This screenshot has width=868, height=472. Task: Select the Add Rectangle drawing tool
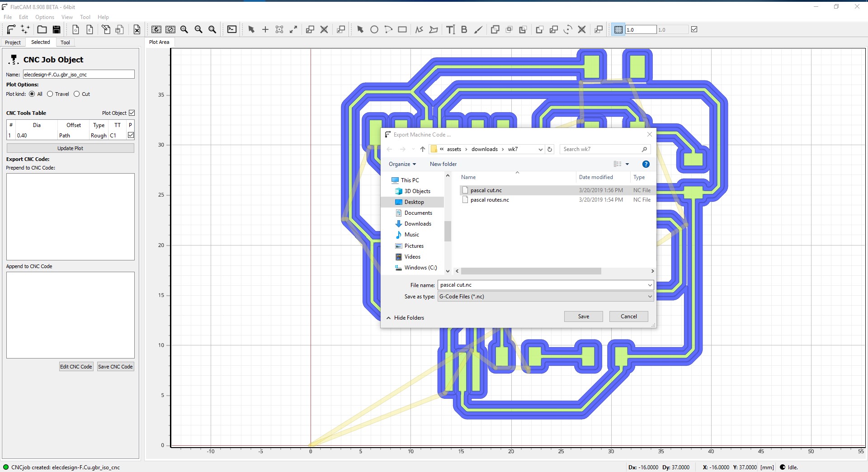click(x=402, y=30)
